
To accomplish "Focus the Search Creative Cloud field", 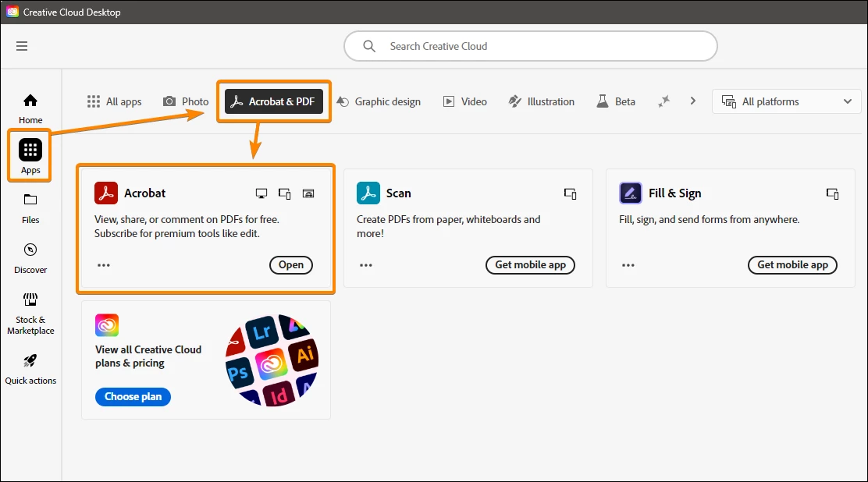I will click(x=530, y=46).
